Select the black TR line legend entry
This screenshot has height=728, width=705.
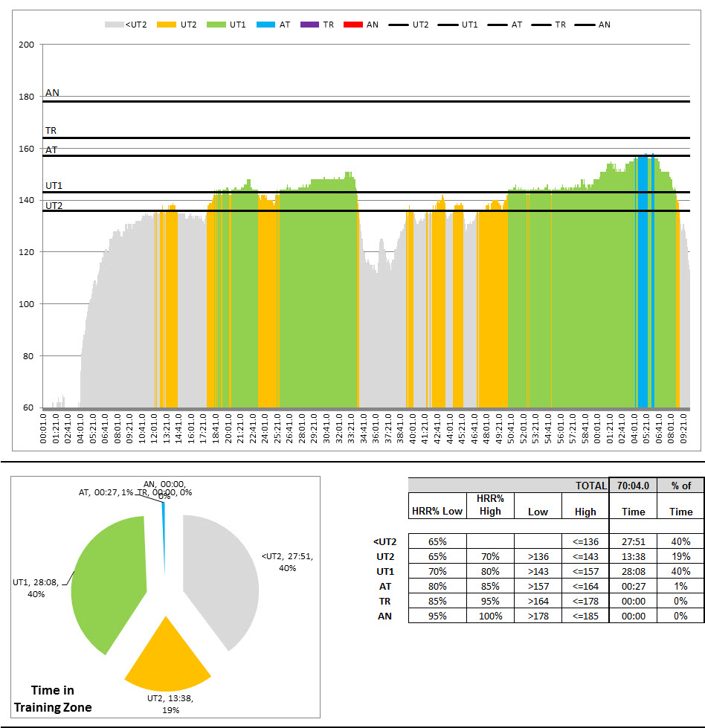click(x=541, y=25)
